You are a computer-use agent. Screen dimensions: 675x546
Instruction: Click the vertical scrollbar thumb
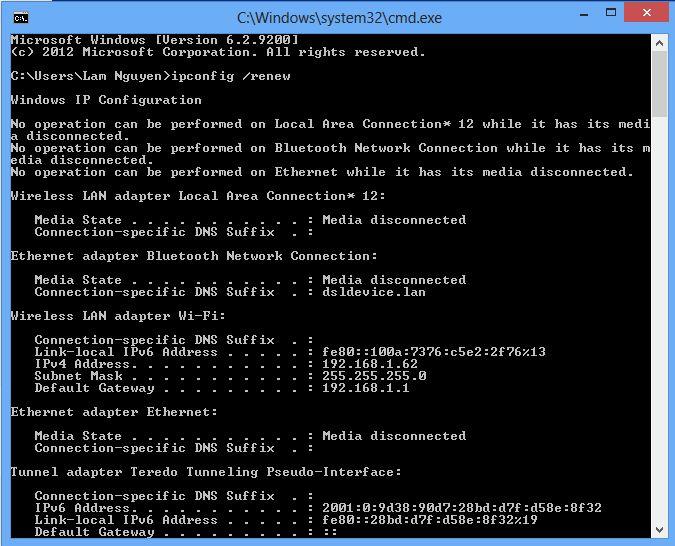pyautogui.click(x=659, y=85)
